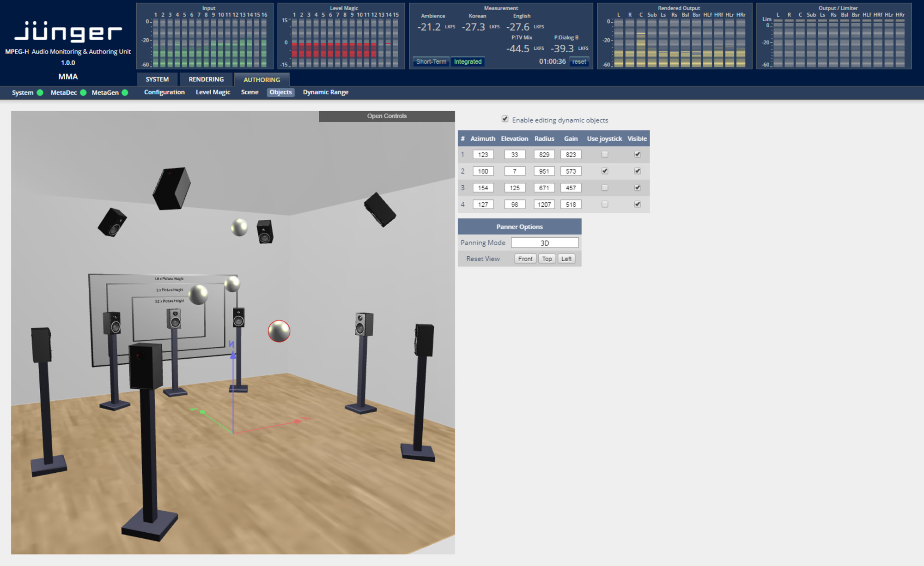
Task: Switch to the SYSTEM tab
Action: click(x=157, y=79)
